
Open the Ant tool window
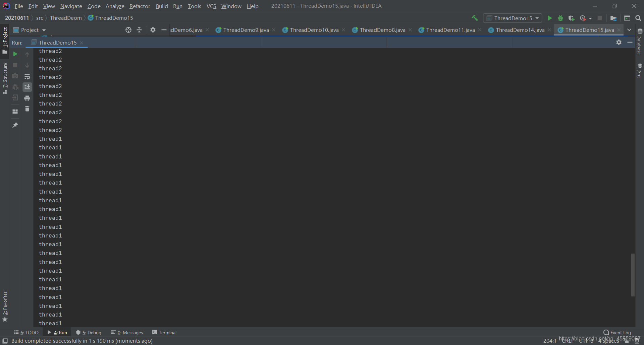(640, 70)
